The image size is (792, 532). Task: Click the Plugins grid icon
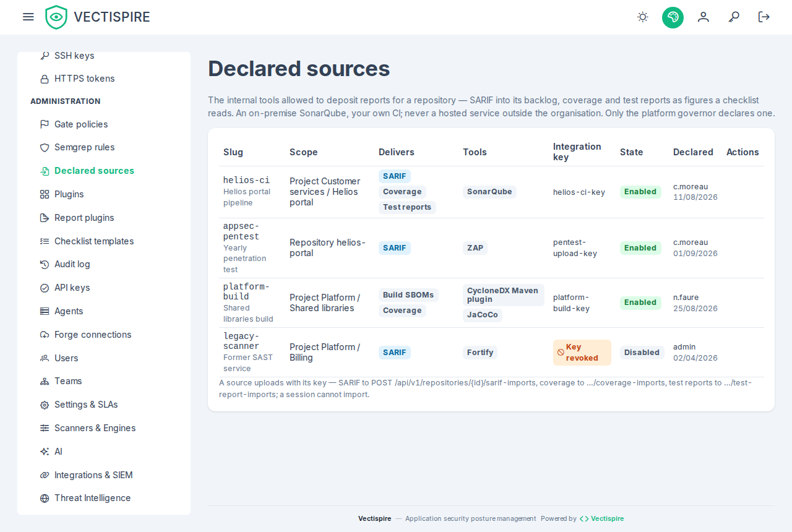pyautogui.click(x=45, y=194)
